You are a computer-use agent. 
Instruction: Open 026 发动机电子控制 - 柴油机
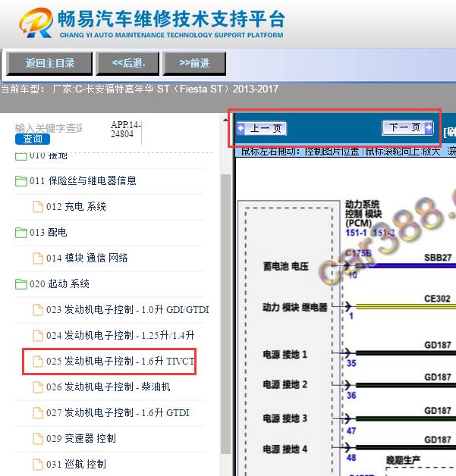point(108,387)
